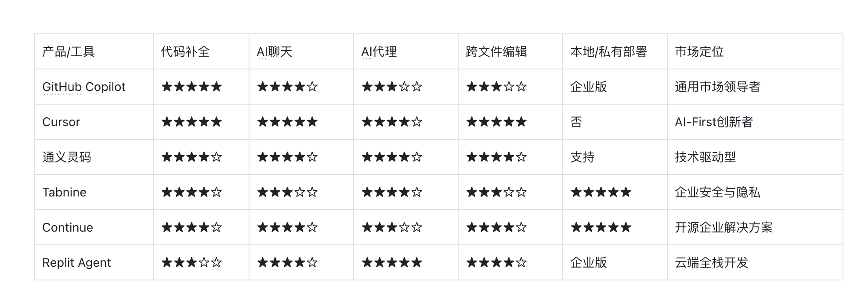Click Tabnine's 本地/私有部署 five-star rating
This screenshot has height=298, width=868.
click(601, 192)
